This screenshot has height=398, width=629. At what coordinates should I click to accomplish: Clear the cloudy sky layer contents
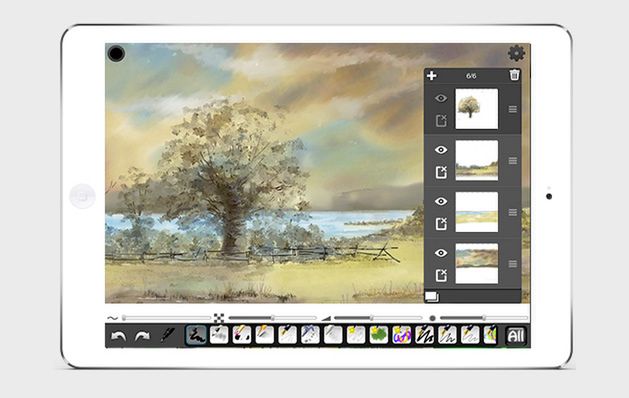click(441, 275)
